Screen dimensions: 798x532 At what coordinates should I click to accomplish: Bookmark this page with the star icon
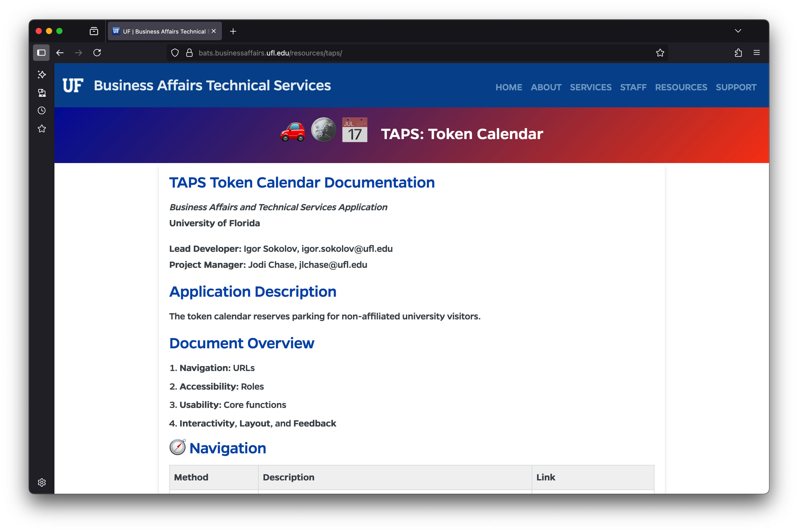pyautogui.click(x=660, y=53)
